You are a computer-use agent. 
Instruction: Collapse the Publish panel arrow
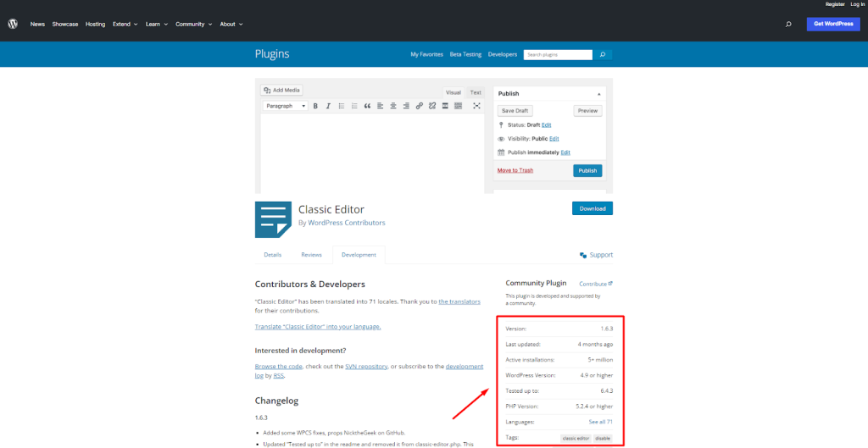[599, 94]
